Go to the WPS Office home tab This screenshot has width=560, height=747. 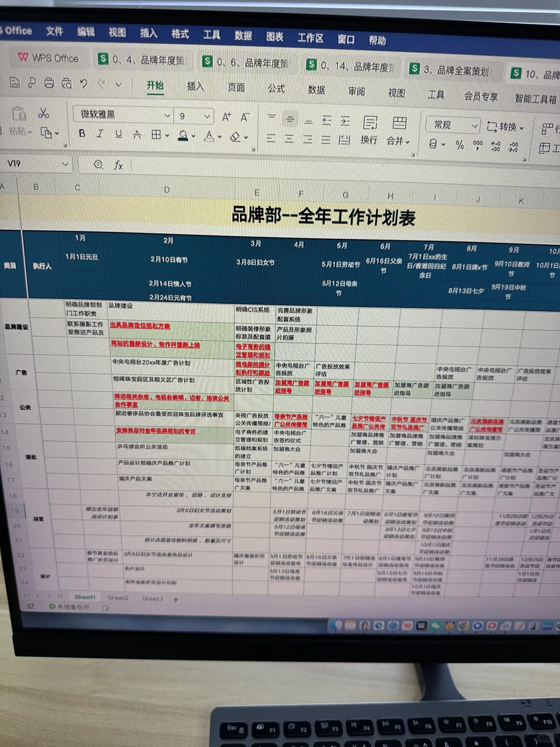(x=48, y=58)
